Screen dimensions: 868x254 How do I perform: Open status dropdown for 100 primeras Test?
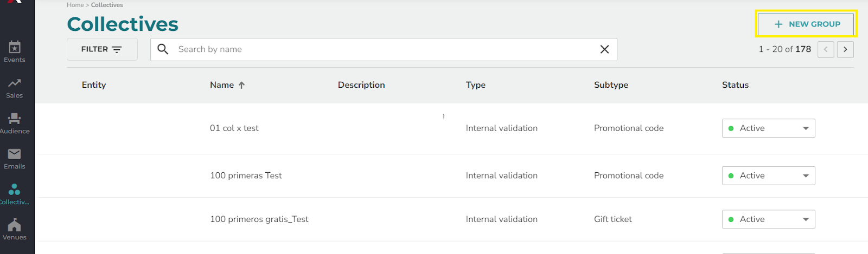(768, 175)
